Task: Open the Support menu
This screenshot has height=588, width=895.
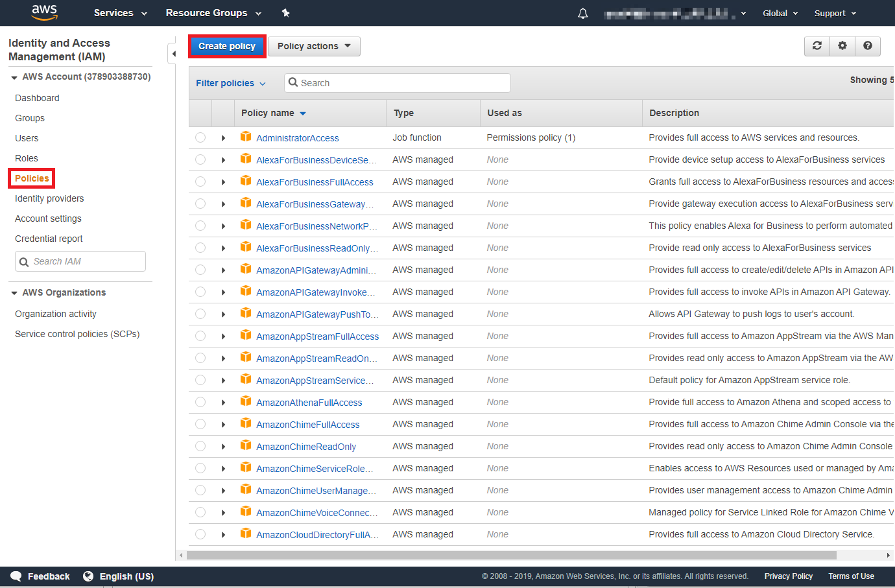Action: [x=835, y=13]
